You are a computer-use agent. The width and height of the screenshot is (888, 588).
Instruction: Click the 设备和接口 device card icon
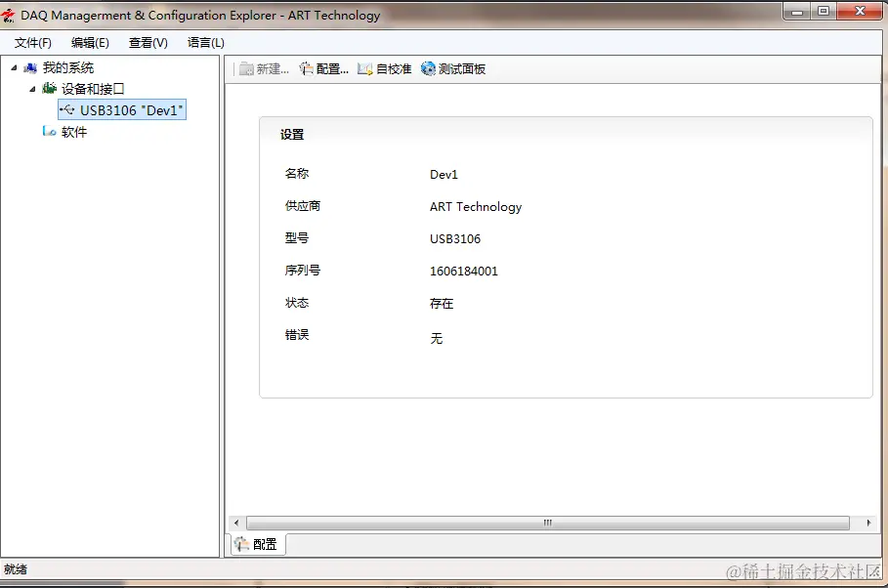pos(49,88)
